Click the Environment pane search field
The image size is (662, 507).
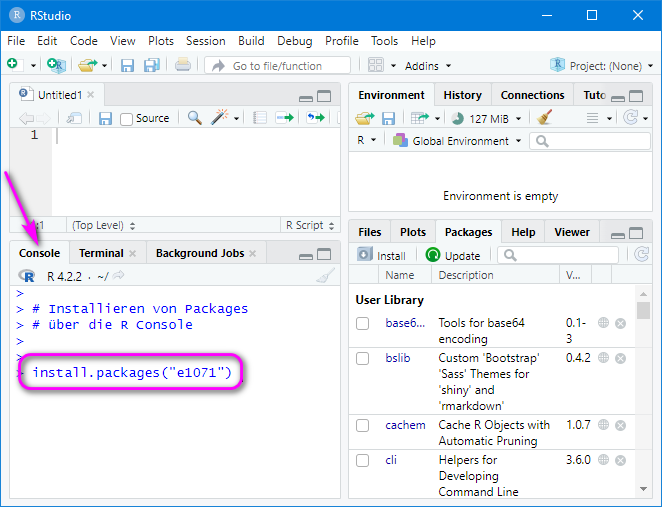click(590, 141)
